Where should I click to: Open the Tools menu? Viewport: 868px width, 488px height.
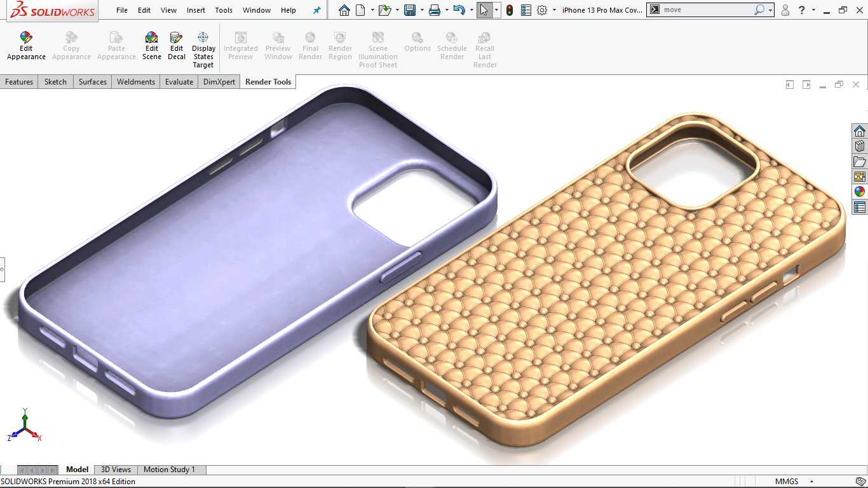(x=224, y=10)
